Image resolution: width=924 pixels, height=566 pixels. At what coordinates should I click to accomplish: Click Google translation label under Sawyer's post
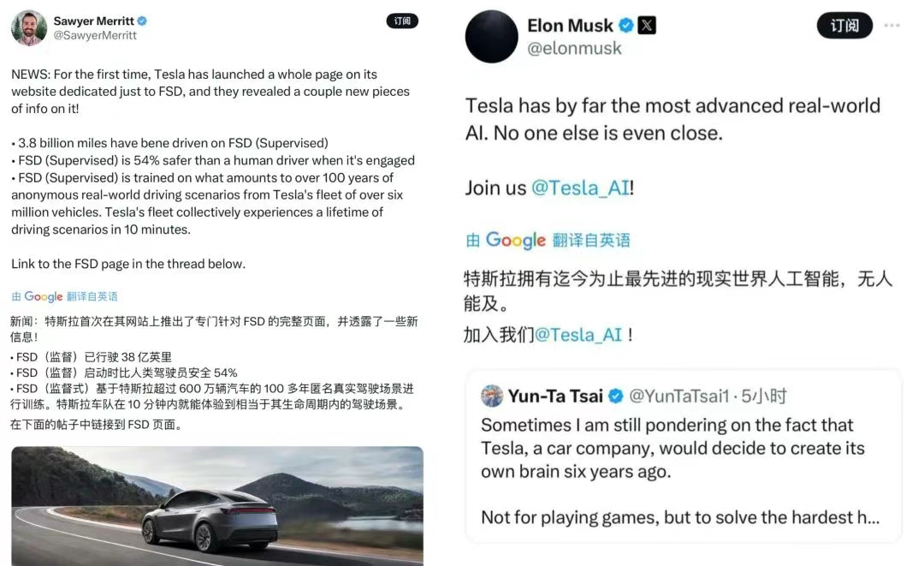[64, 296]
